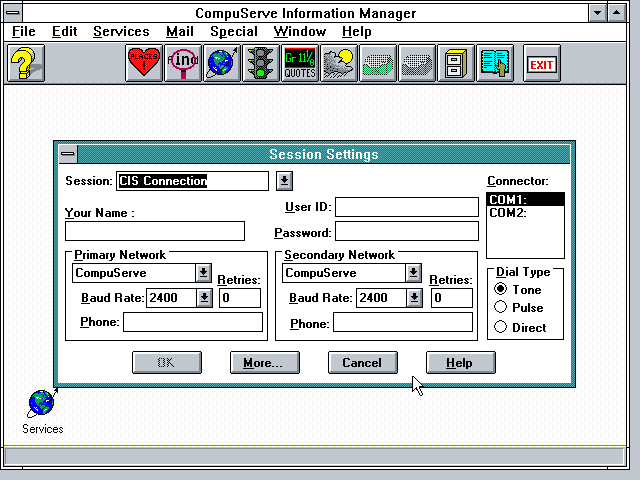Screen dimensions: 640x480
Task: Minimize the CompuServe Information Manager window
Action: (x=598, y=13)
